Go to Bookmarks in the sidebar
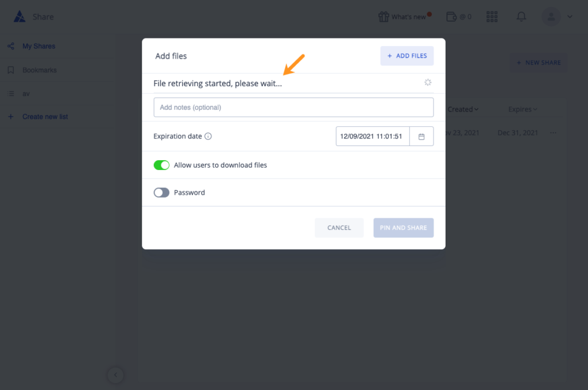 pyautogui.click(x=40, y=70)
